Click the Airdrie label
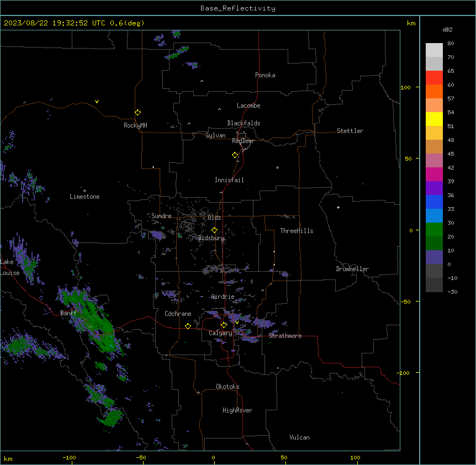The height and width of the screenshot is (465, 476). [223, 297]
